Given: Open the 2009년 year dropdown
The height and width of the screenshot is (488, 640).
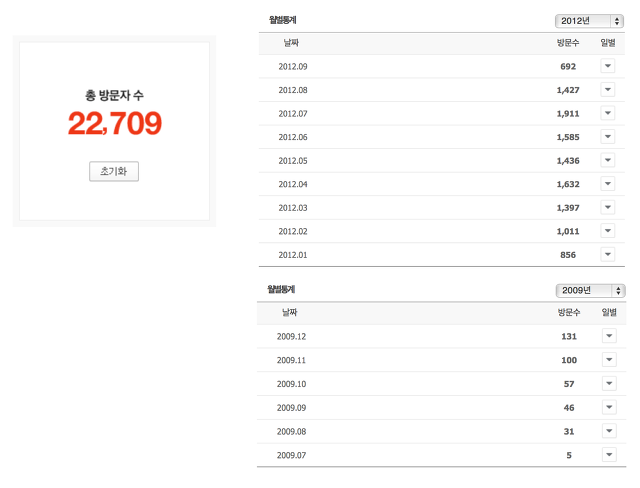Looking at the screenshot, I should pos(590,291).
